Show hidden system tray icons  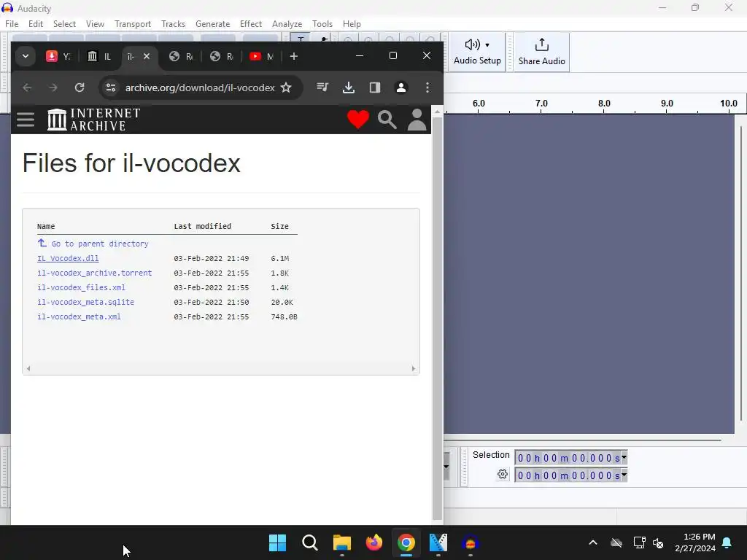click(x=593, y=542)
